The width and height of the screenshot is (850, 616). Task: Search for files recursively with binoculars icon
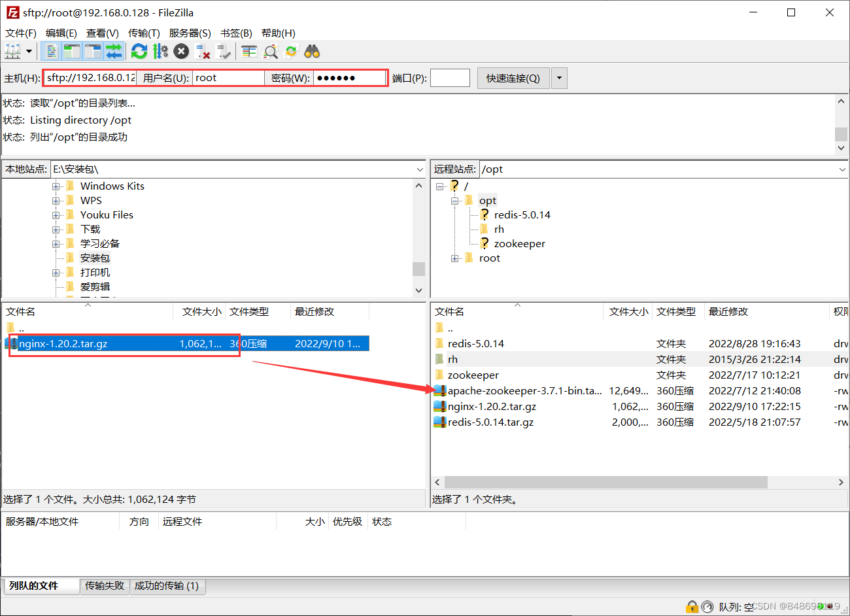pos(312,51)
